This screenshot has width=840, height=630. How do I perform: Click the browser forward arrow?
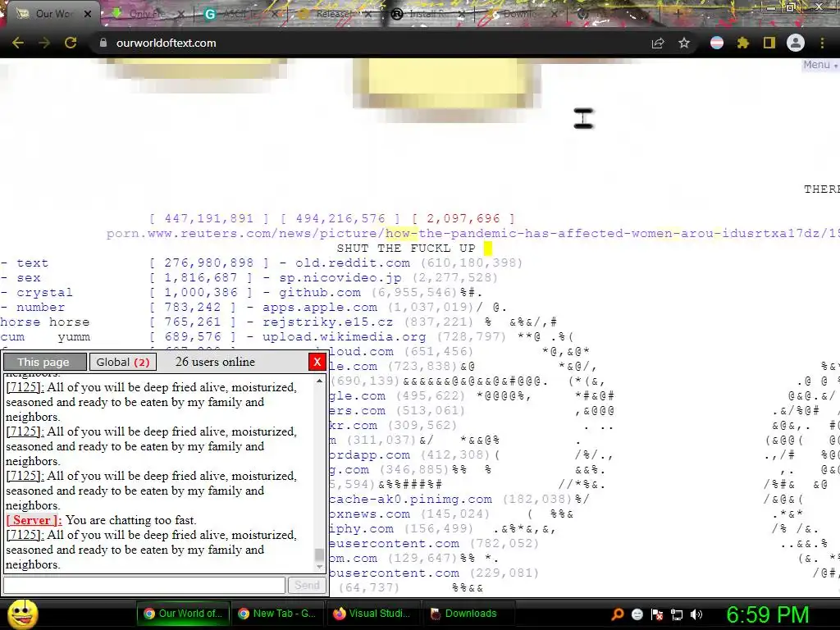(44, 43)
